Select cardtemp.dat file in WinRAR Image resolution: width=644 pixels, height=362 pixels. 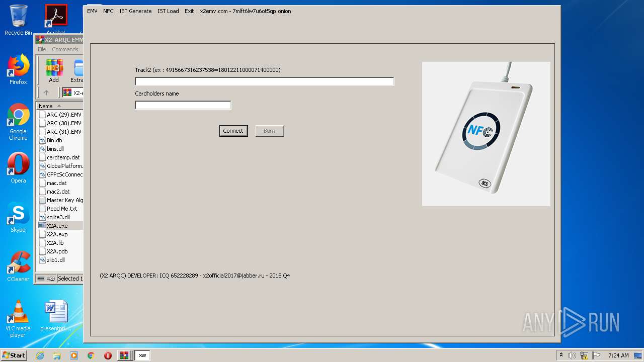[x=59, y=157]
